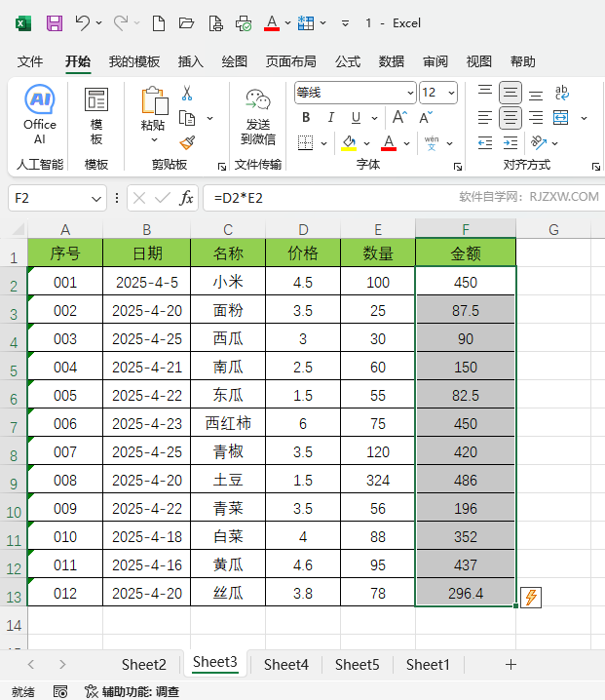Toggle Italic formatting
The height and width of the screenshot is (700, 605).
(x=330, y=117)
